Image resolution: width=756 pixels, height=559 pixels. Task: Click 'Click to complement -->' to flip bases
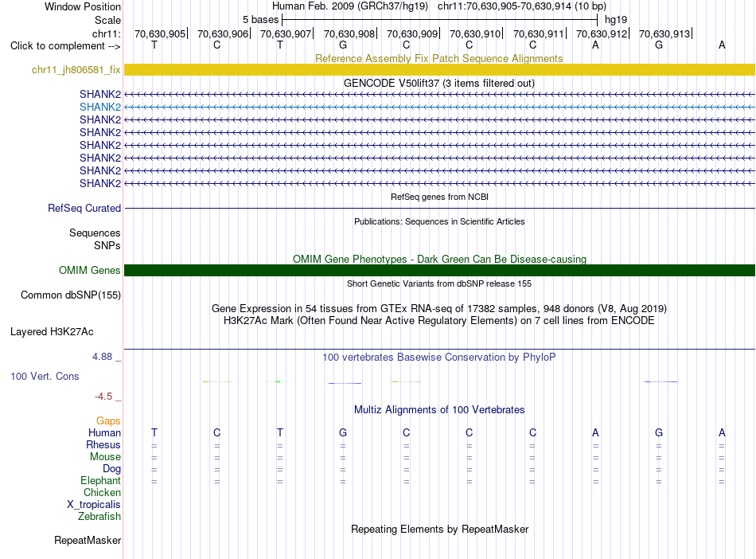point(65,46)
